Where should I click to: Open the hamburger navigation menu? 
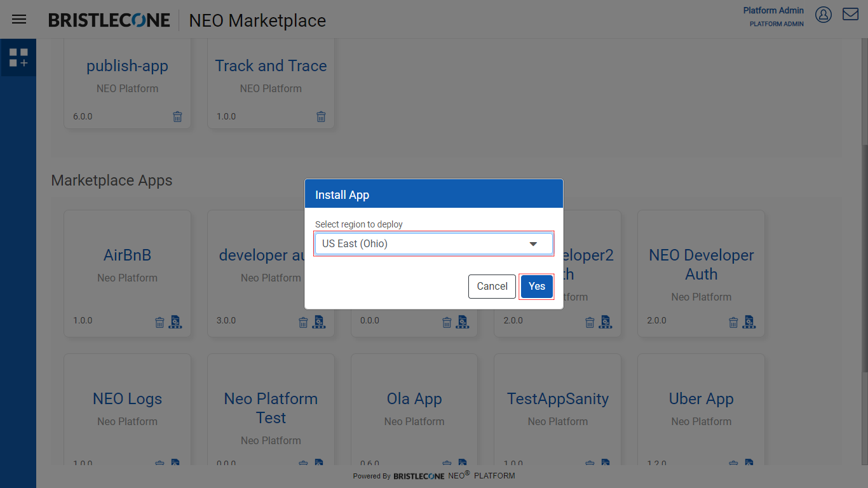(19, 19)
